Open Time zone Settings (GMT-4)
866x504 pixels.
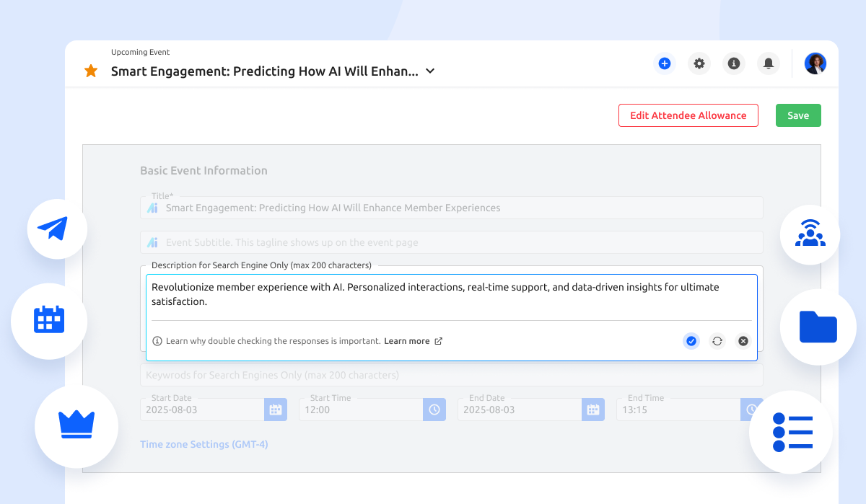(x=204, y=444)
